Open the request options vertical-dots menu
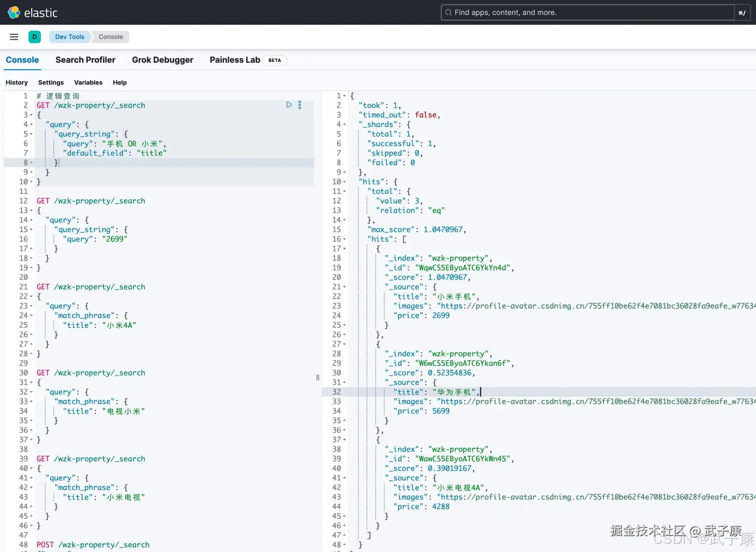 299,104
